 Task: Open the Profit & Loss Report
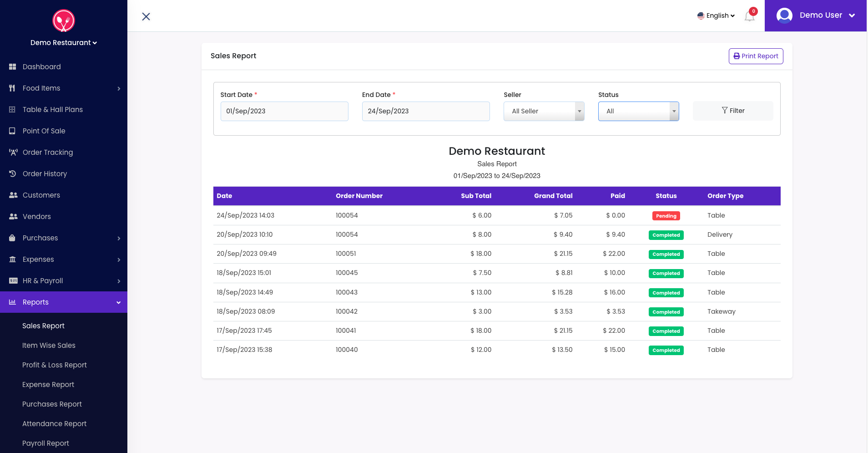point(54,365)
